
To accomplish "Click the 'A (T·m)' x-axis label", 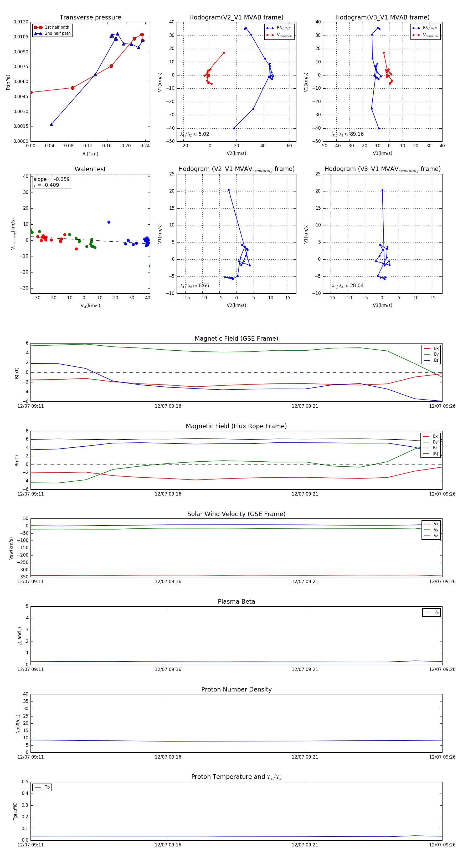I will [x=90, y=154].
